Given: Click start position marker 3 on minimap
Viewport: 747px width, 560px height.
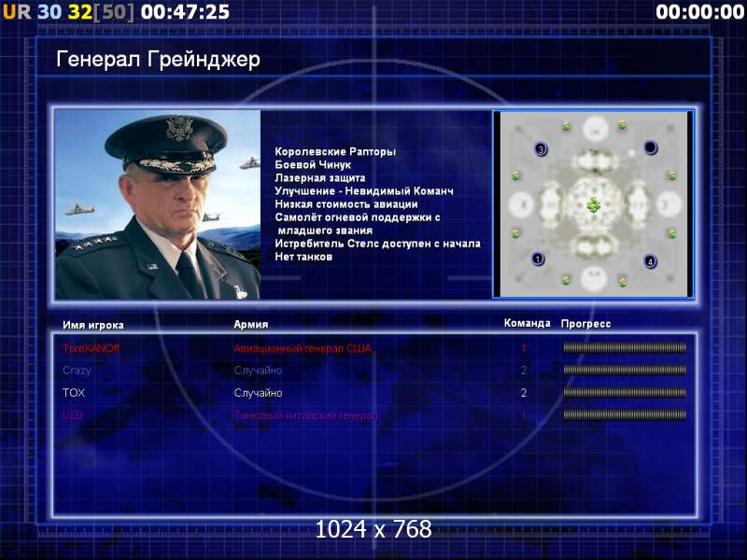Looking at the screenshot, I should (x=541, y=149).
